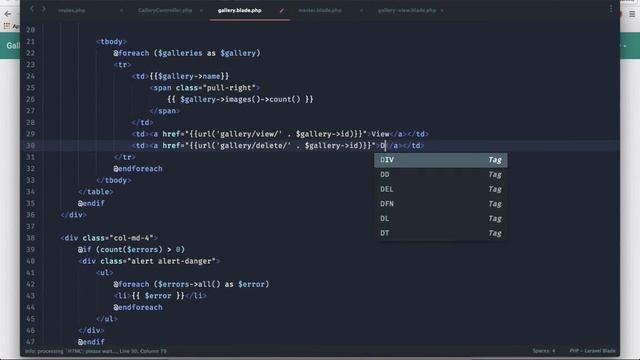Close the routes.php tab
This screenshot has width=640, height=360.
pyautogui.click(x=121, y=11)
